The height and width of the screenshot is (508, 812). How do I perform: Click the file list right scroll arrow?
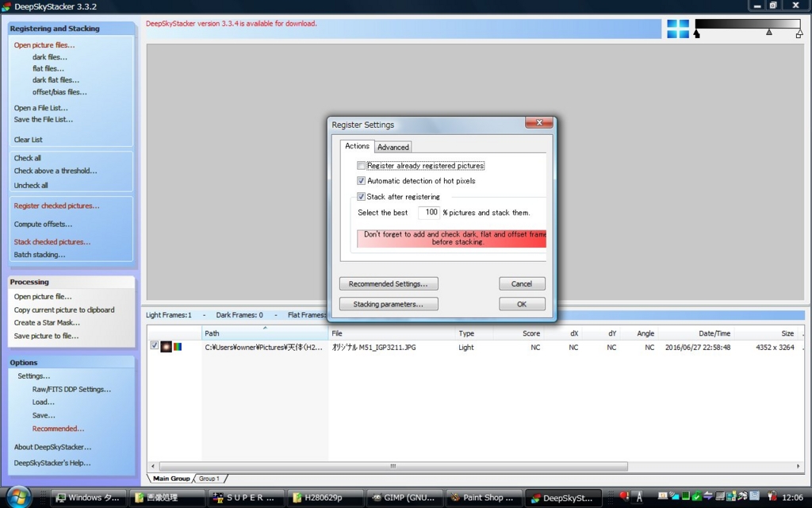coord(798,466)
